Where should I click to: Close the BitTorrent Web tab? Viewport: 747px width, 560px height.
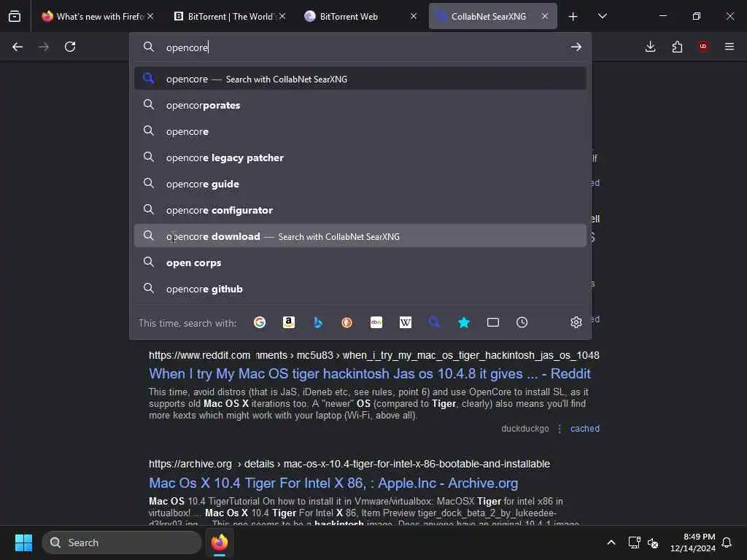pyautogui.click(x=414, y=16)
